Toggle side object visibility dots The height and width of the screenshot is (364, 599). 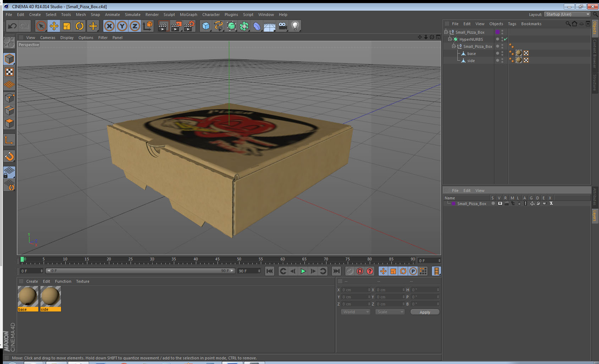(x=502, y=60)
